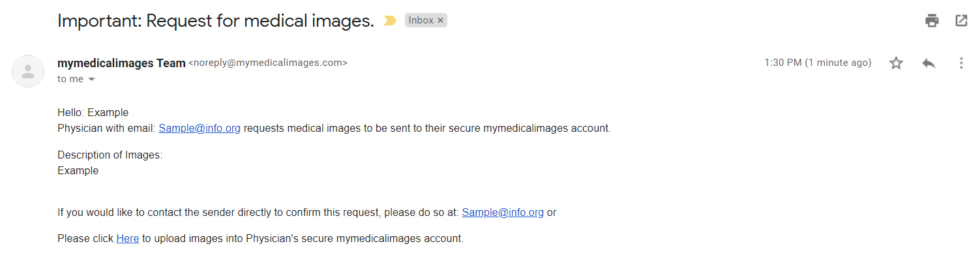Expand recipient details arrow beside "to me"

[91, 80]
